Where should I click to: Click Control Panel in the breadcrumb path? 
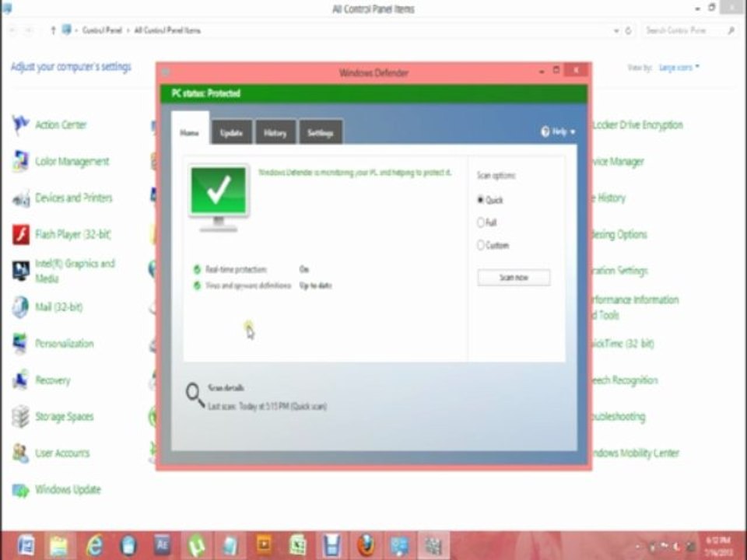tap(103, 30)
